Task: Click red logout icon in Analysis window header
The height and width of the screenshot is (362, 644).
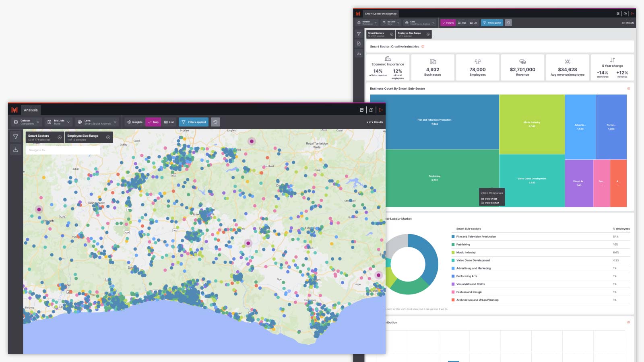Action: tap(381, 110)
